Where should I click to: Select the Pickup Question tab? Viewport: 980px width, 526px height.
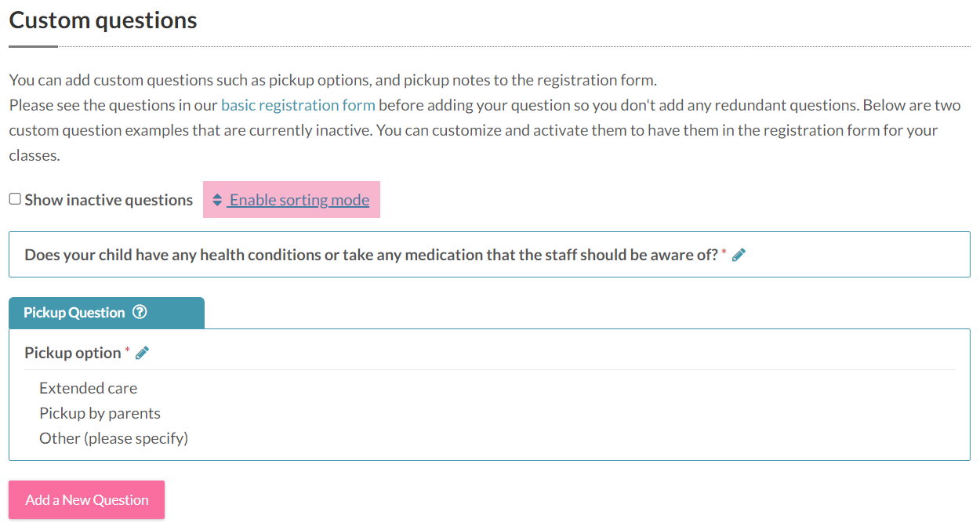[107, 313]
